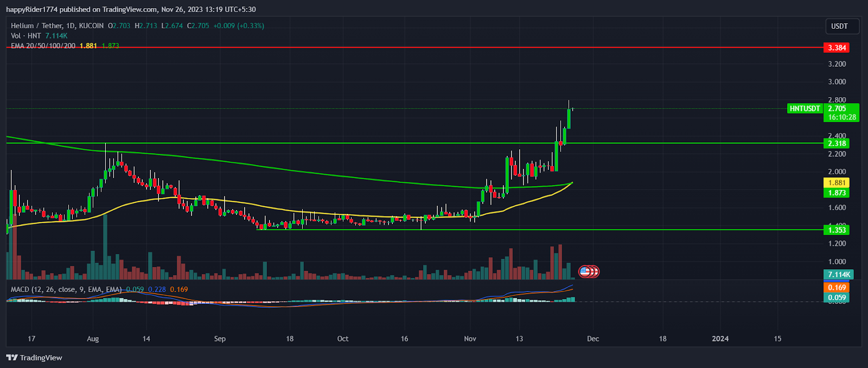This screenshot has height=368, width=868.
Task: Click the TradingView logo at bottom left
Action: point(34,358)
